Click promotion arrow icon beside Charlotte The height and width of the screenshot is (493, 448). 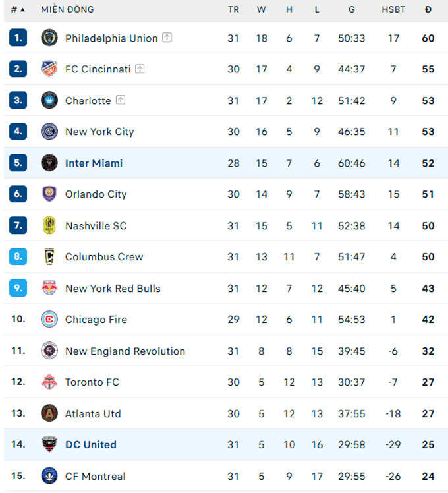pyautogui.click(x=121, y=100)
